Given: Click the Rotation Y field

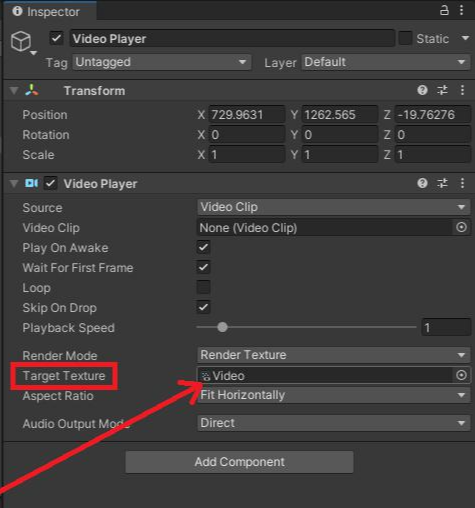Looking at the screenshot, I should coord(340,135).
